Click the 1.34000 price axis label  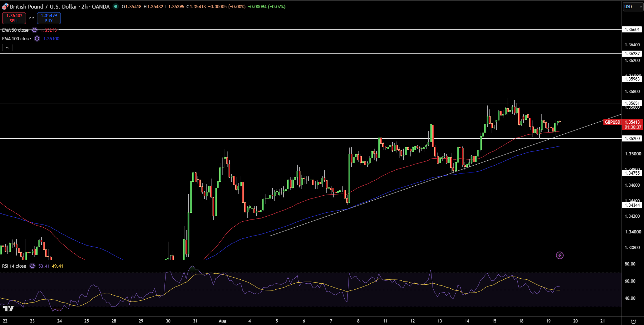(x=632, y=232)
